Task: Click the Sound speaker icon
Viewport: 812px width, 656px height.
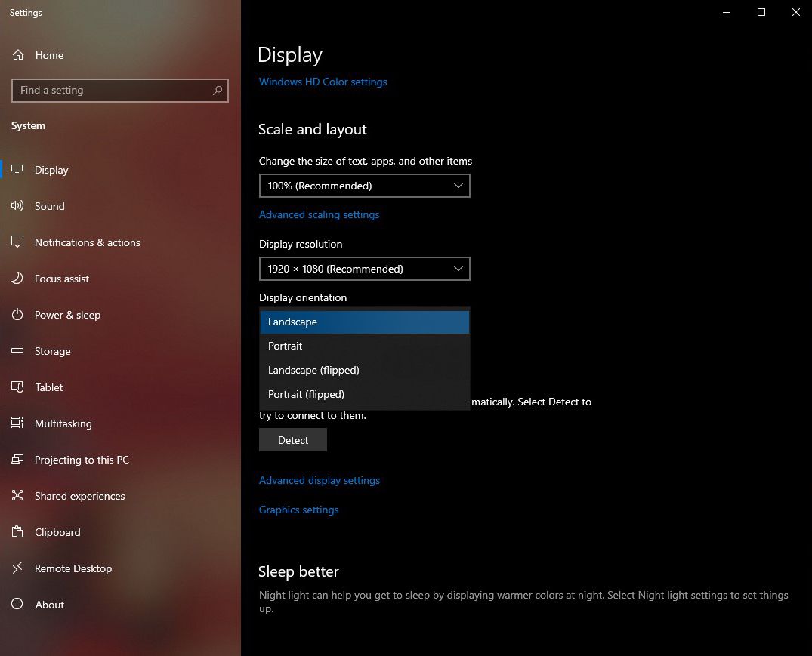Action: pyautogui.click(x=18, y=206)
